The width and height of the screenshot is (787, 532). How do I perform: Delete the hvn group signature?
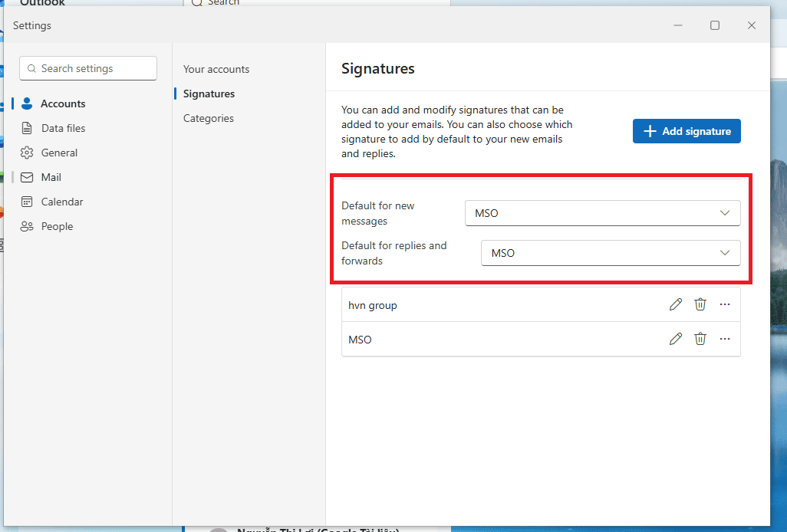pyautogui.click(x=700, y=304)
